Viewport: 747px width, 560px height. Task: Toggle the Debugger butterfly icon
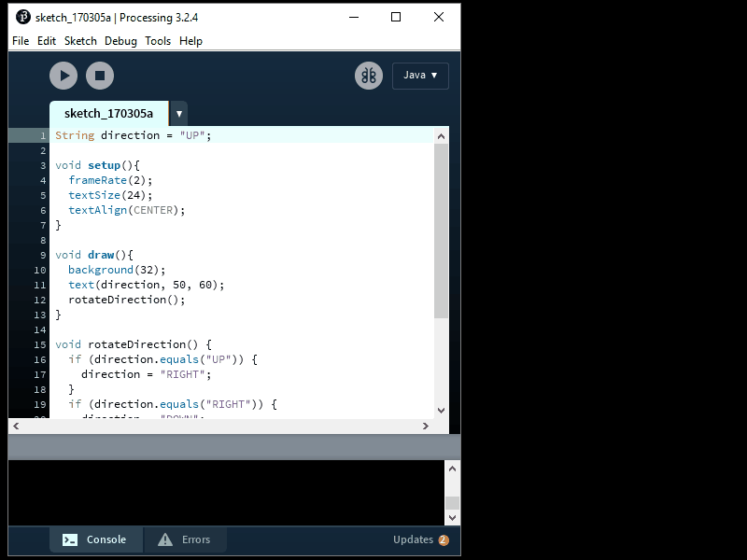[x=369, y=76]
